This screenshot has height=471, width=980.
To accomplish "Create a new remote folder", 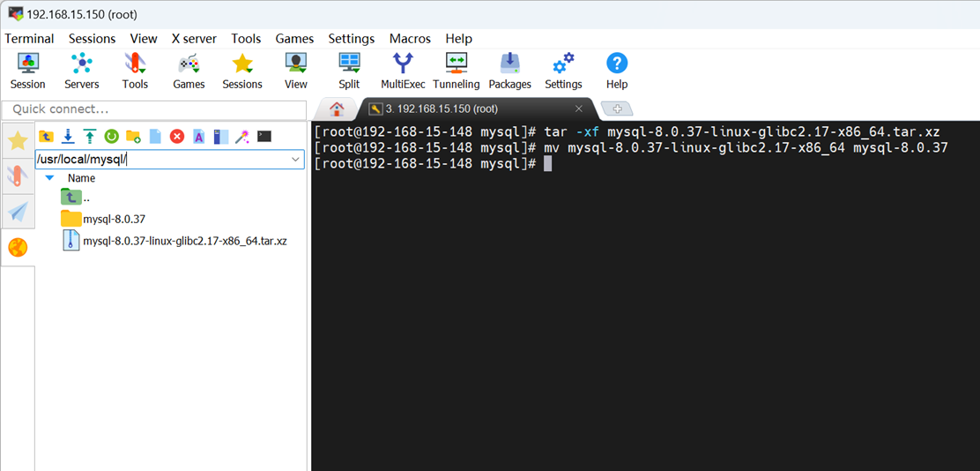I will point(133,136).
